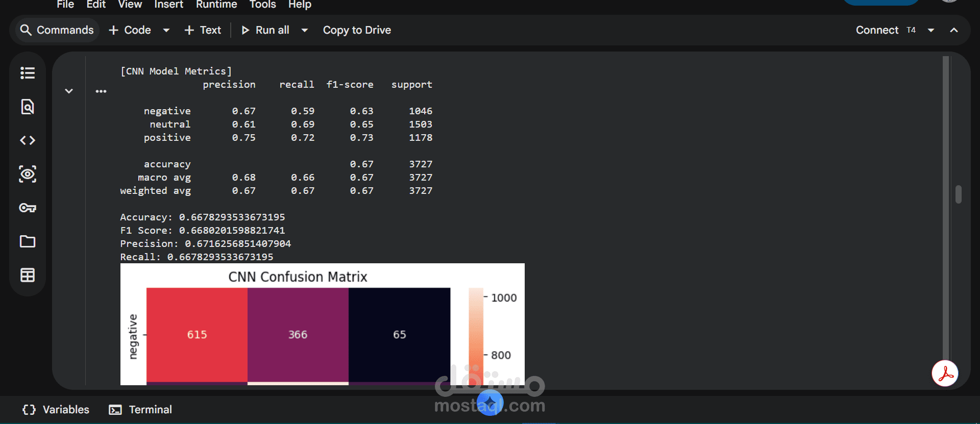The height and width of the screenshot is (424, 980).
Task: Click the notebook page scrollbar thumb
Action: (x=959, y=194)
